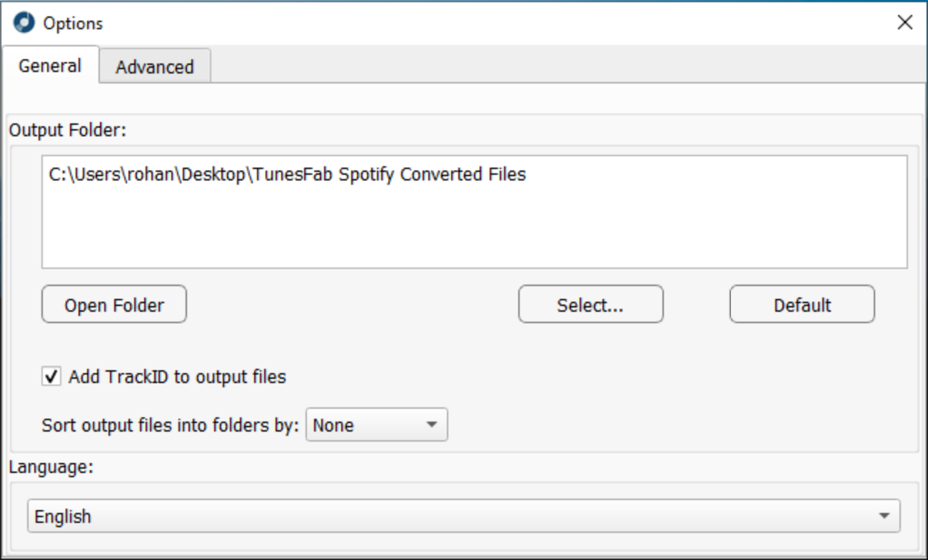Click empty area of output folder box
This screenshot has width=928, height=560.
[474, 228]
